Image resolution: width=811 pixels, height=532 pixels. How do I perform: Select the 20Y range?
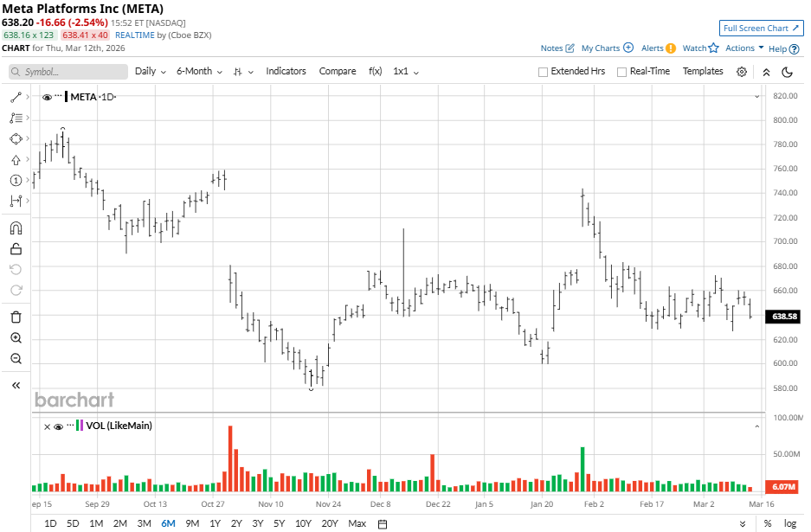click(330, 523)
